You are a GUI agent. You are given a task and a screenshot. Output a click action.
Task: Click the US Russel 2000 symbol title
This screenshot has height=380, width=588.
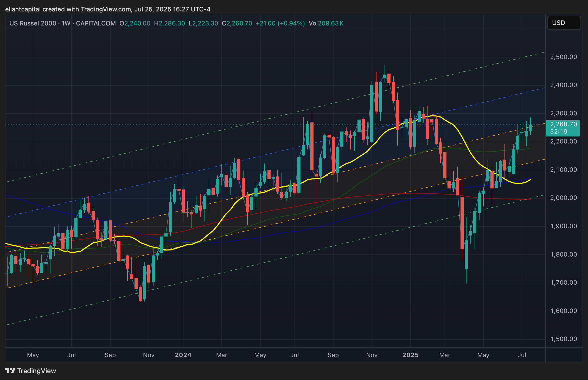pyautogui.click(x=33, y=23)
